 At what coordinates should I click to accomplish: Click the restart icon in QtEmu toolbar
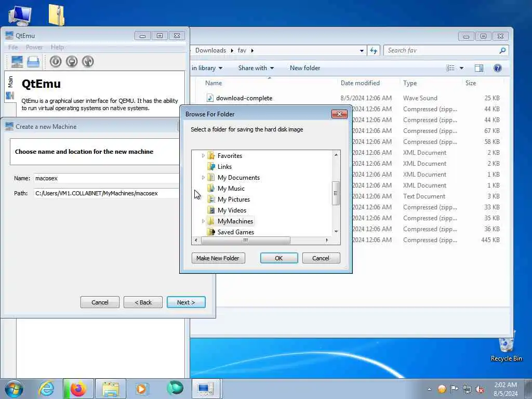[88, 61]
